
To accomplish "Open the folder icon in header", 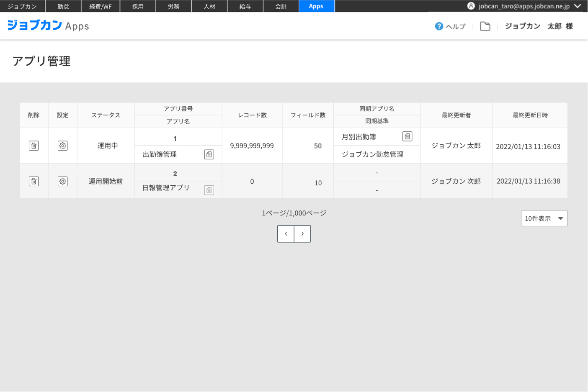I will pyautogui.click(x=485, y=26).
